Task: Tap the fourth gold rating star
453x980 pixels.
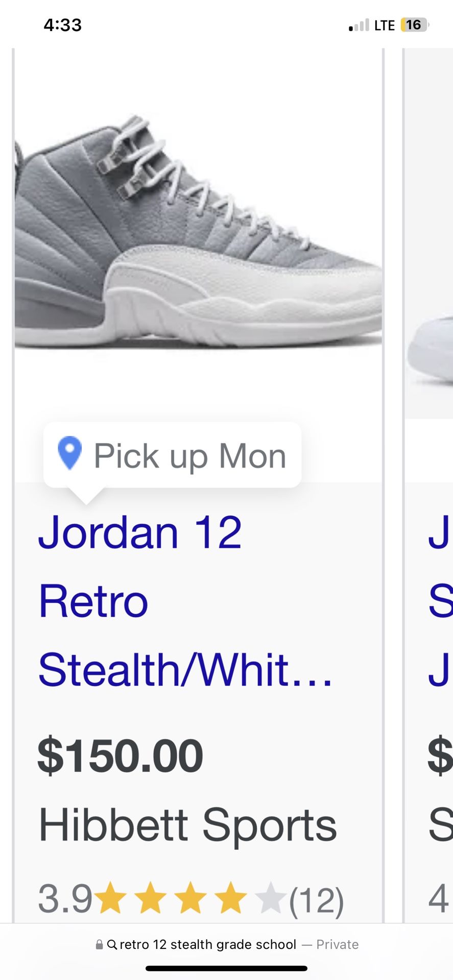Action: click(x=231, y=898)
